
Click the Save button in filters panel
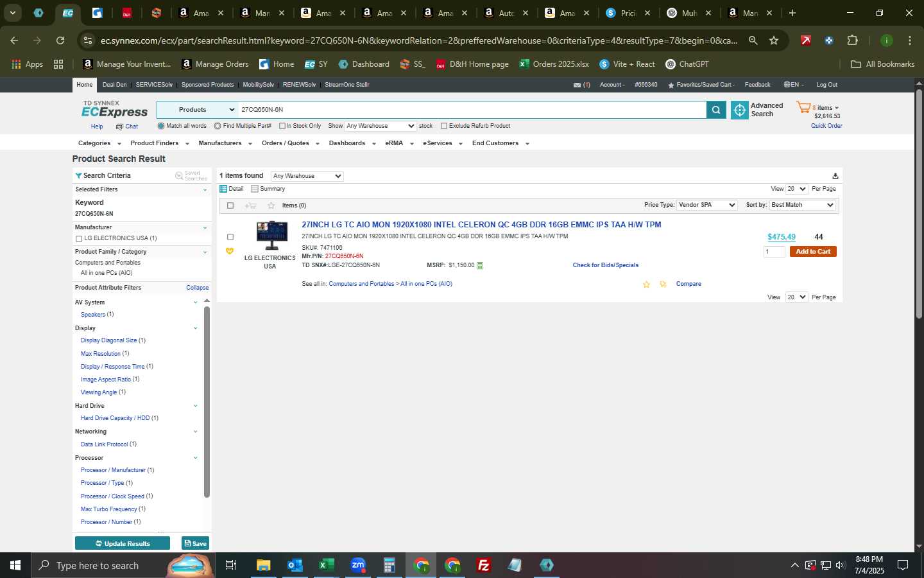coord(195,543)
